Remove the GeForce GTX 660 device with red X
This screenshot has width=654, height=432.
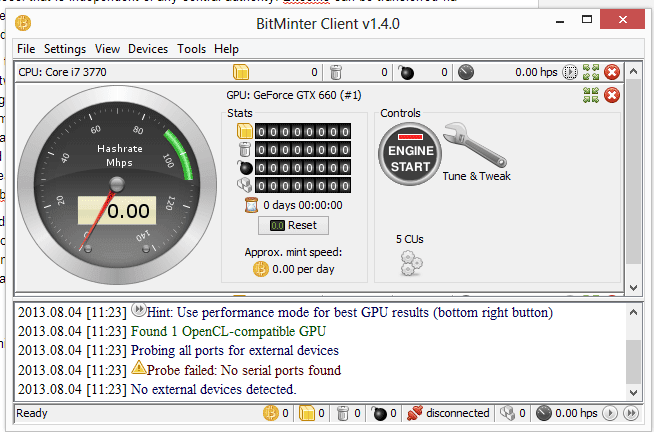[x=612, y=95]
